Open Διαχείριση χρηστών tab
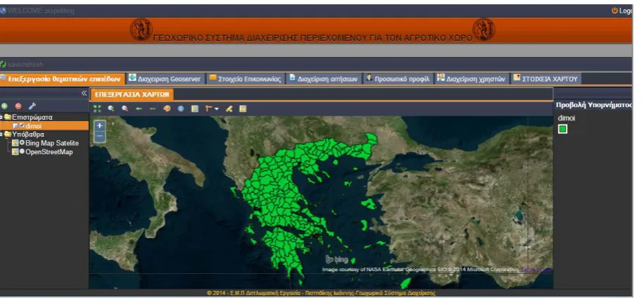This screenshot has height=300, width=644. [x=472, y=79]
